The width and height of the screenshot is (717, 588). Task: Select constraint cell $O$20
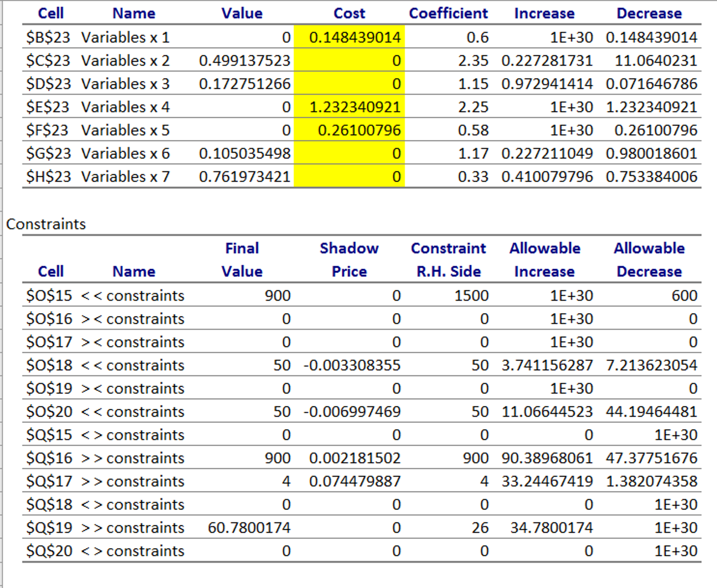click(x=49, y=412)
